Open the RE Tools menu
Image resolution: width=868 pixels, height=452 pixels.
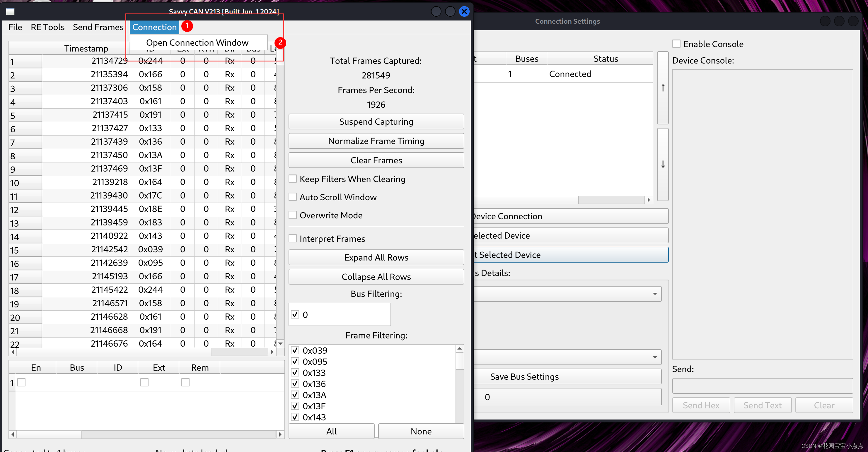coord(47,27)
